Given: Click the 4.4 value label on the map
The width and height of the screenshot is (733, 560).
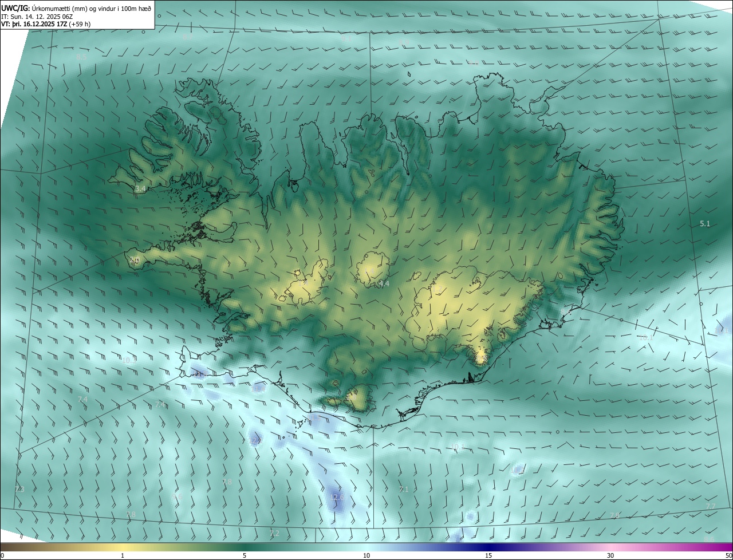Looking at the screenshot, I should click(384, 283).
